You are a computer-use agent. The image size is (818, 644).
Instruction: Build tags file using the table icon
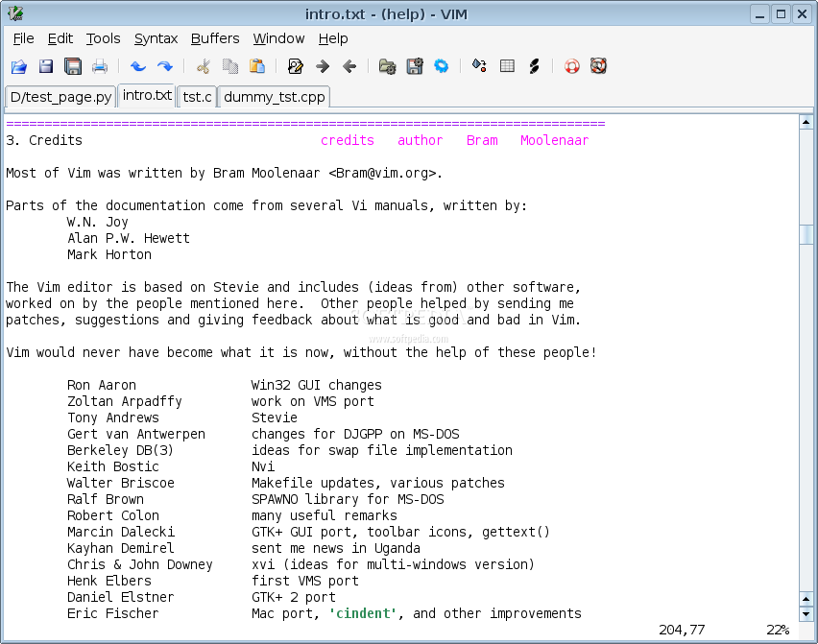tap(507, 66)
